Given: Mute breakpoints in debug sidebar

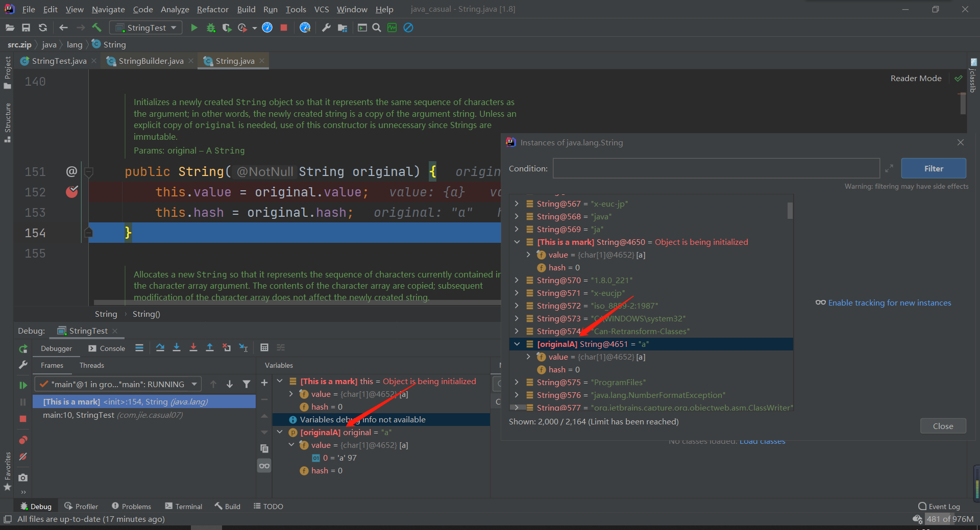Looking at the screenshot, I should pyautogui.click(x=23, y=457).
